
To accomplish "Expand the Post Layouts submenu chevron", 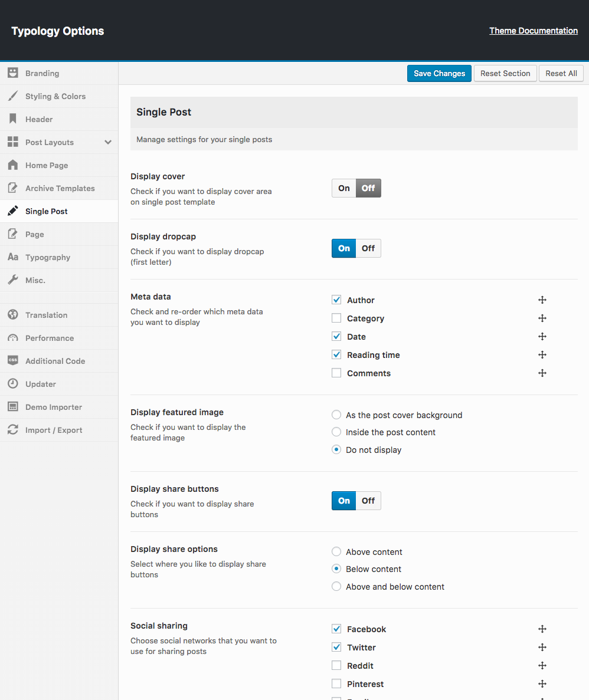I will coord(108,142).
